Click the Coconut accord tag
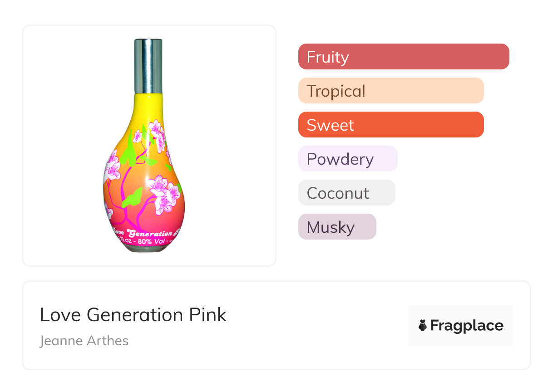The height and width of the screenshot is (392, 553). coord(346,193)
